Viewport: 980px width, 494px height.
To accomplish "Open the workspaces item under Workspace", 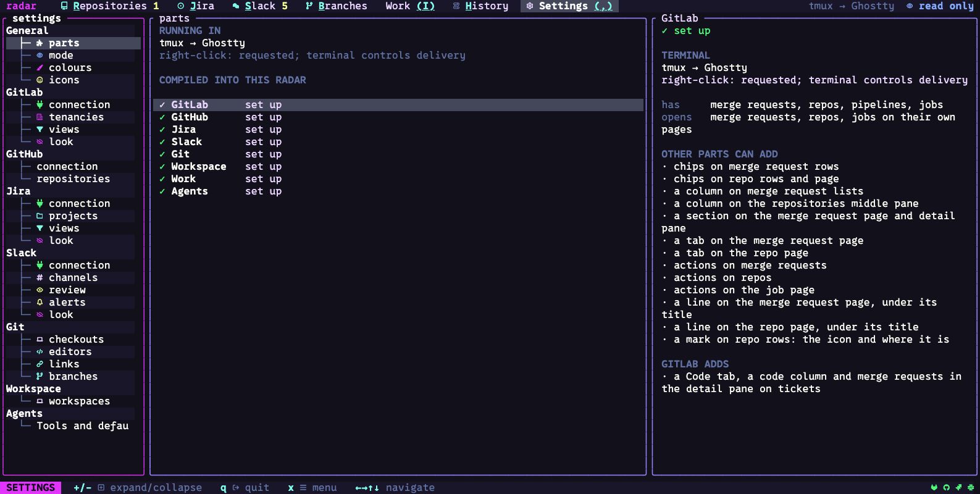I will (79, 401).
